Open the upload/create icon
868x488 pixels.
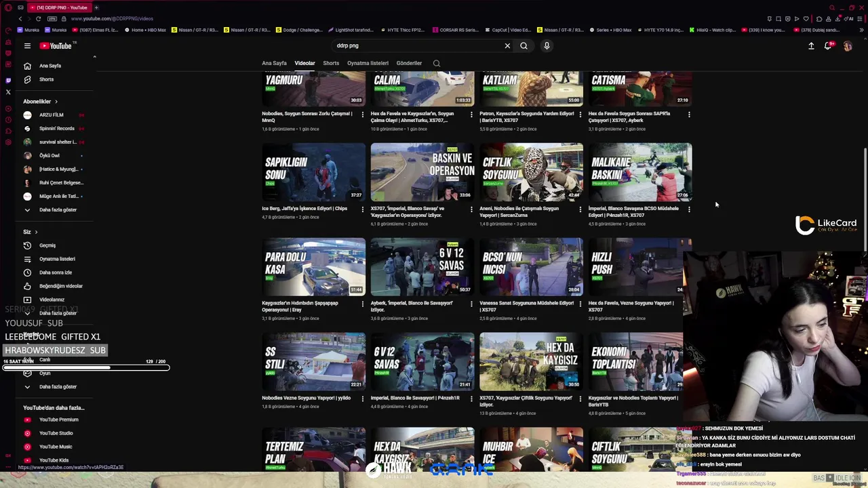point(811,45)
